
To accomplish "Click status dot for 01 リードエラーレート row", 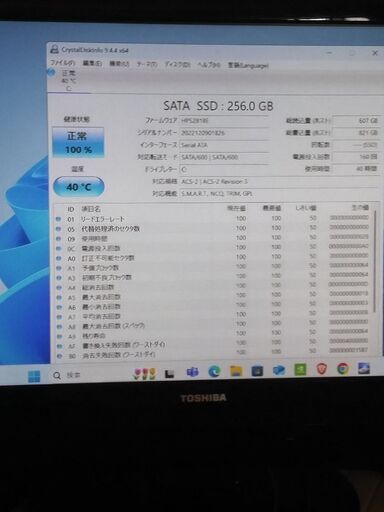I will (59, 219).
